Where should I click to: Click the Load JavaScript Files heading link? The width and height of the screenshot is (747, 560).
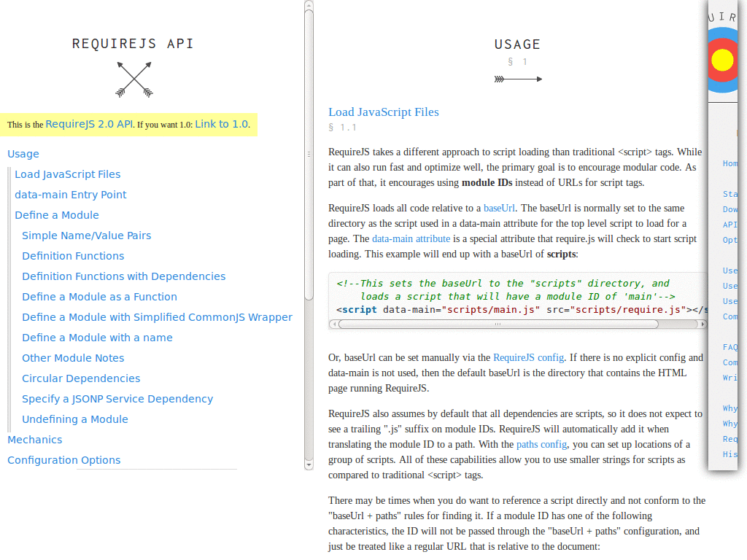pyautogui.click(x=384, y=112)
